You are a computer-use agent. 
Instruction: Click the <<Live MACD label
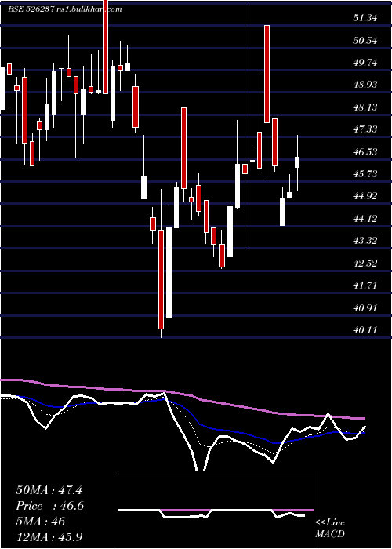pyautogui.click(x=330, y=528)
